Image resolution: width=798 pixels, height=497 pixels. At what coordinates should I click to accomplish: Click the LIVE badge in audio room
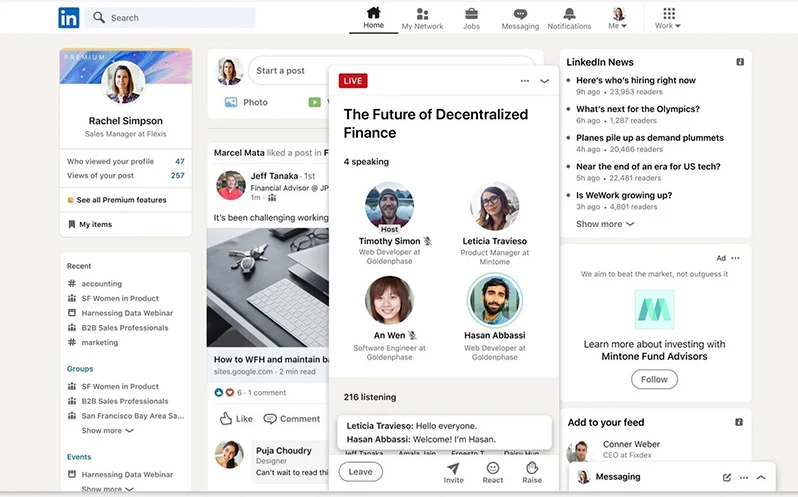coord(353,80)
